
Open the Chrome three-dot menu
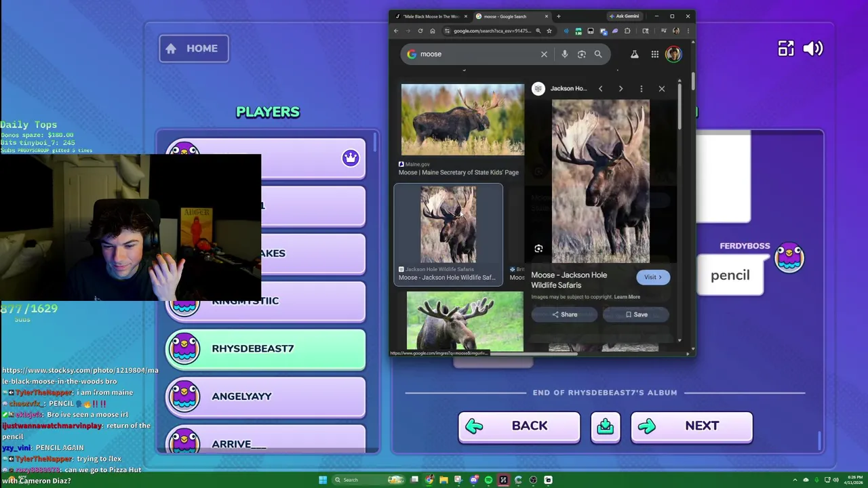point(688,30)
